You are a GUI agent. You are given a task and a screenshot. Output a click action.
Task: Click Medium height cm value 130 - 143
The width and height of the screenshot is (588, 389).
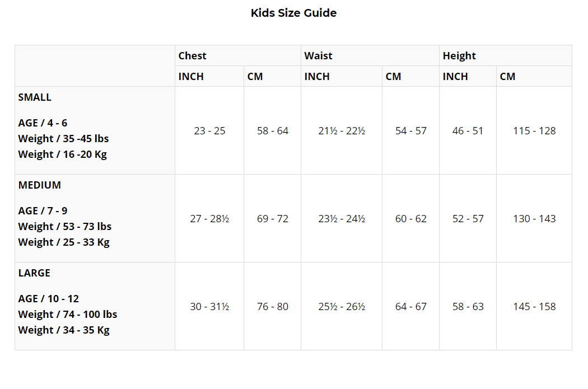534,219
